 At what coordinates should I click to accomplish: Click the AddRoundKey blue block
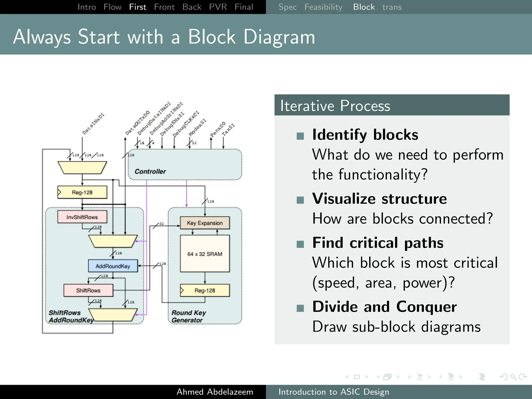pyautogui.click(x=113, y=266)
